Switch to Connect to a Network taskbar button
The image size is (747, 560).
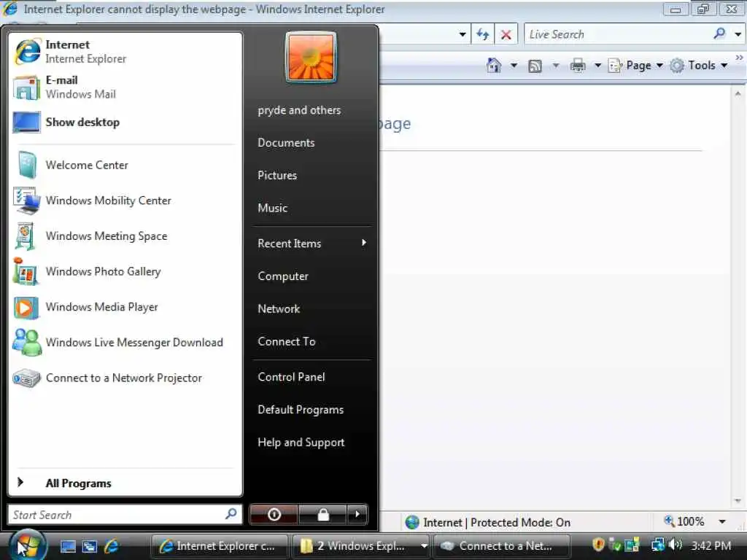point(502,545)
